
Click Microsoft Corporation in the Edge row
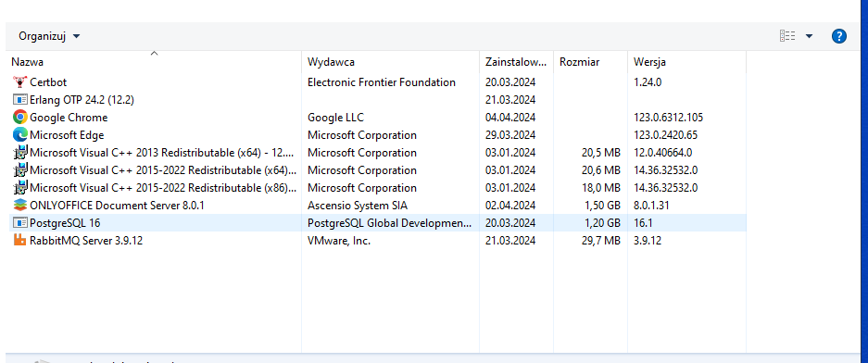362,135
